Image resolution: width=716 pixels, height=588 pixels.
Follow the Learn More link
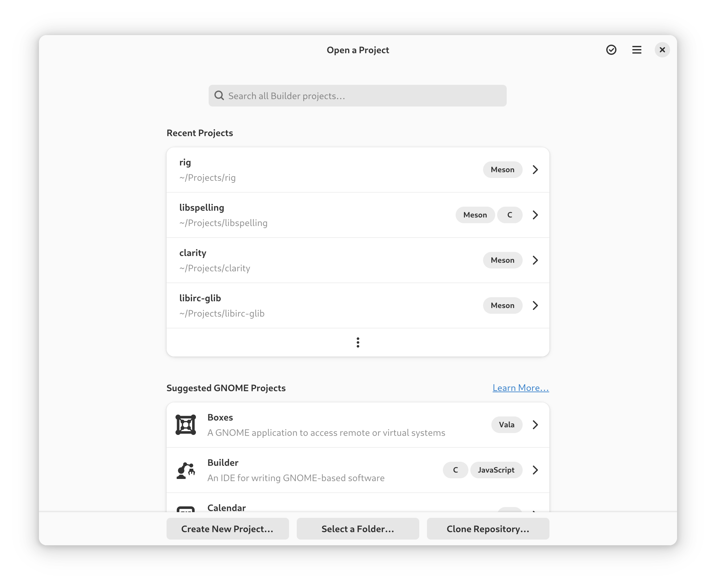click(520, 387)
